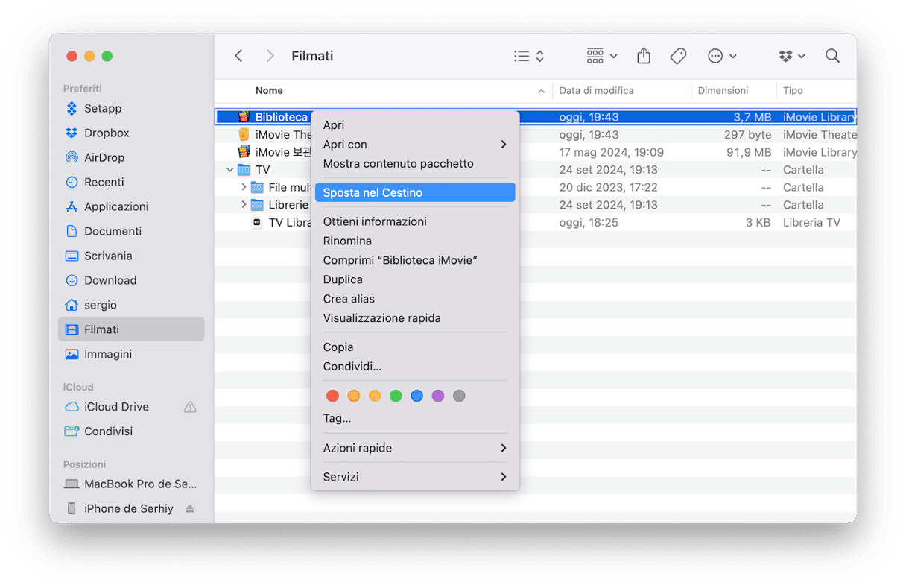Expand the Servizi submenu

(x=415, y=477)
